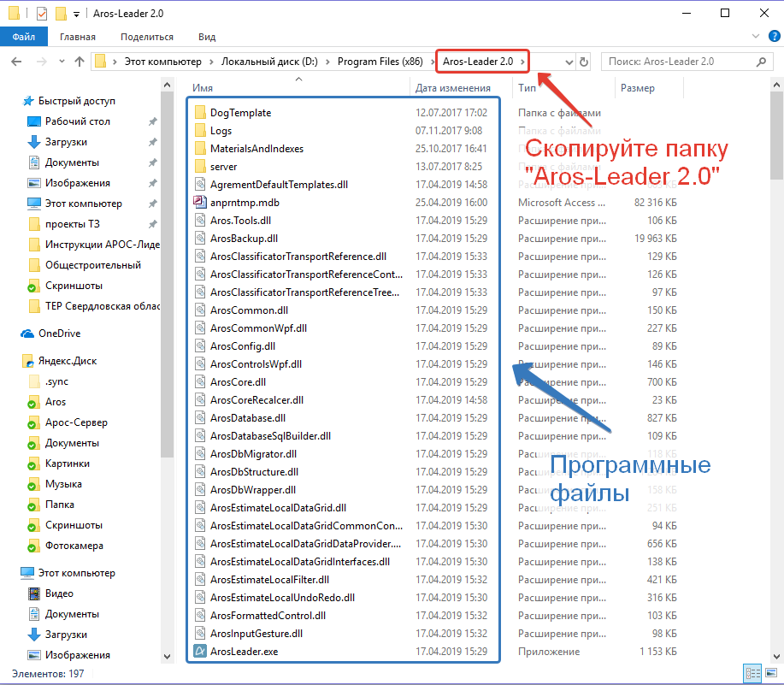Screen dimensions: 784x685
Task: Open Быстрый доступ in navigation pane
Action: 76,101
